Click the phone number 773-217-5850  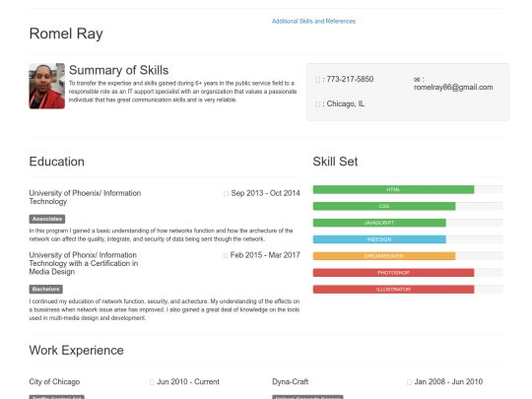[350, 79]
